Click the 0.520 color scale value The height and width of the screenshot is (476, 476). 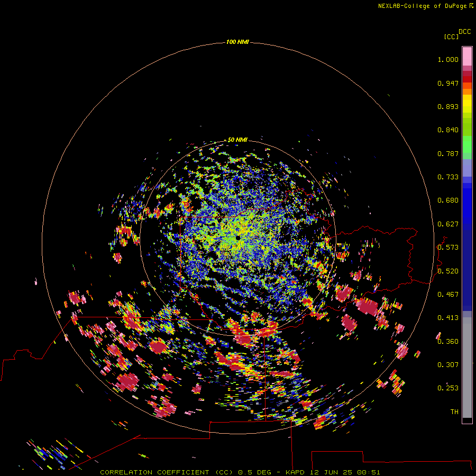click(448, 271)
